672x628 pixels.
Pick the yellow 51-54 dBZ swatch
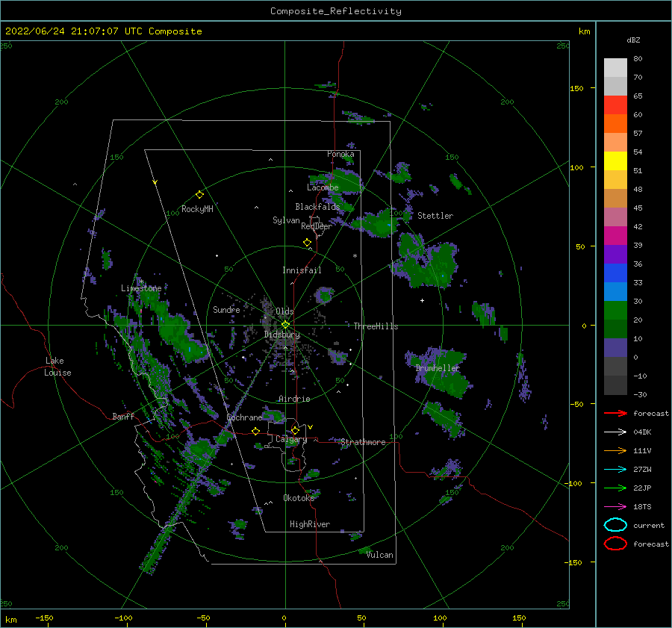click(x=615, y=161)
